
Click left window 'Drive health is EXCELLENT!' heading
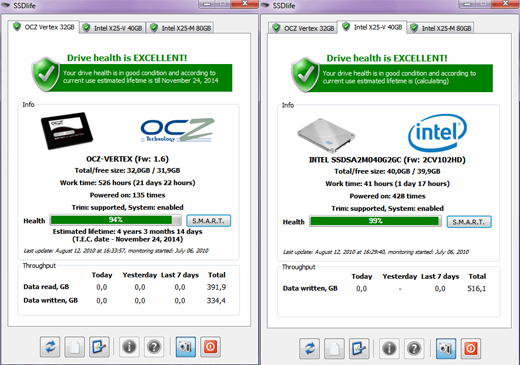(127, 58)
